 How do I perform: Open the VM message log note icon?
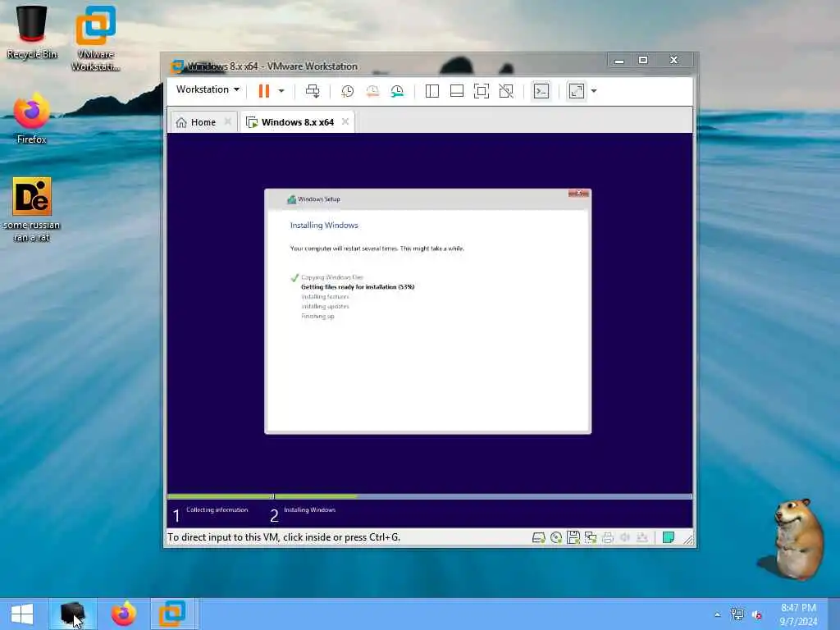(668, 537)
